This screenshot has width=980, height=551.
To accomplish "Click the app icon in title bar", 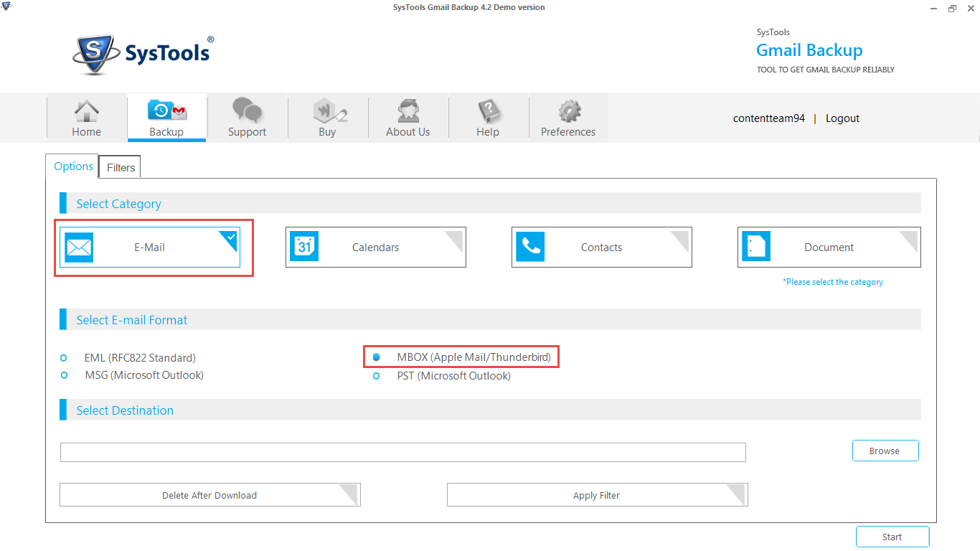I will (7, 7).
